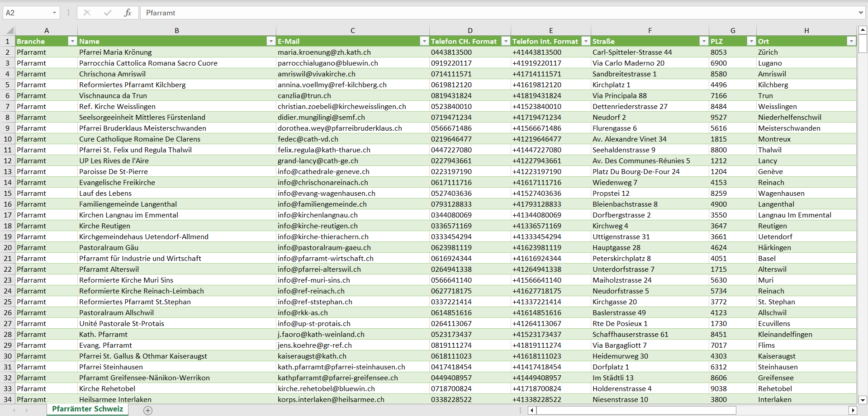Click previous sheet navigation arrow
This screenshot has width=868, height=416.
14,410
